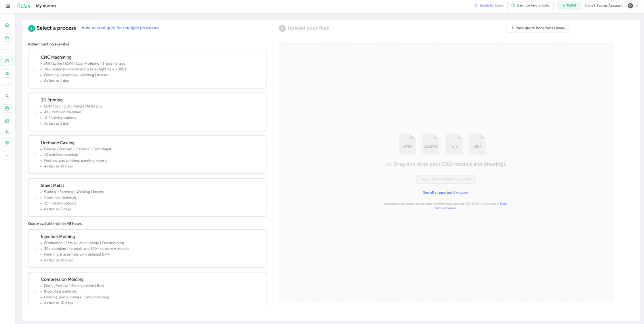Click Invite to Fictiv link
The width and height of the screenshot is (644, 324).
tap(491, 6)
